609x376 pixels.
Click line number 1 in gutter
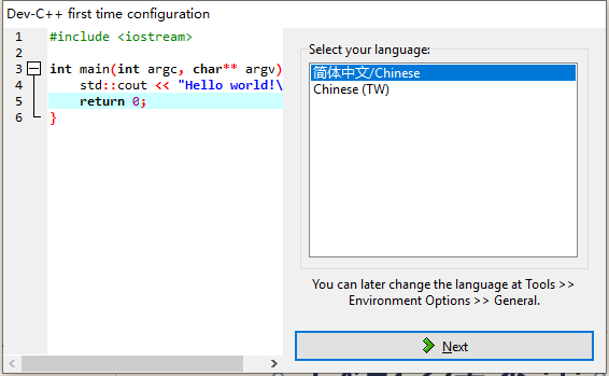(x=19, y=37)
